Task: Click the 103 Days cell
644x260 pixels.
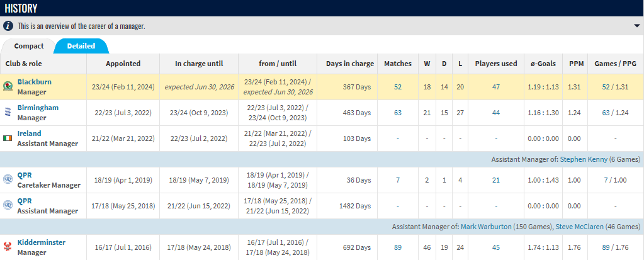Action: [357, 138]
